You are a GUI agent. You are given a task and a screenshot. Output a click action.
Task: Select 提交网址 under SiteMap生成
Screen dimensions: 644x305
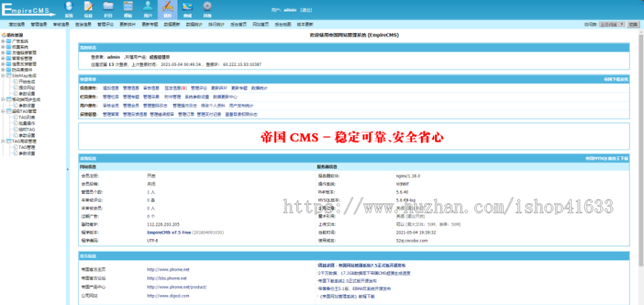26,87
